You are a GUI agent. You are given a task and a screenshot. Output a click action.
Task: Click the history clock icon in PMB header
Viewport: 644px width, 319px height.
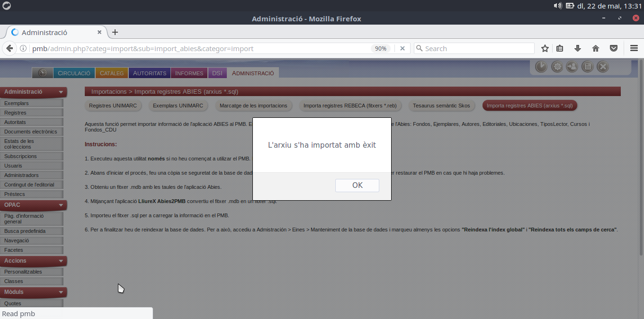click(x=541, y=67)
